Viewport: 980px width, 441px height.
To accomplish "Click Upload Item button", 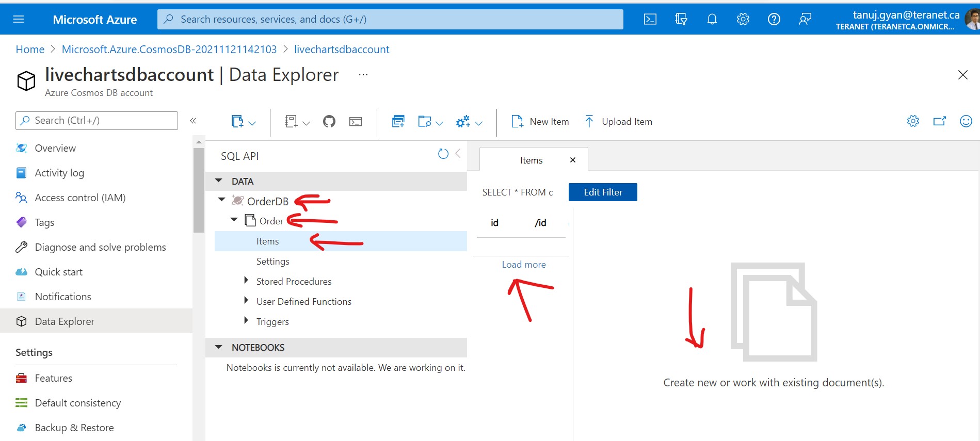I will [x=618, y=122].
